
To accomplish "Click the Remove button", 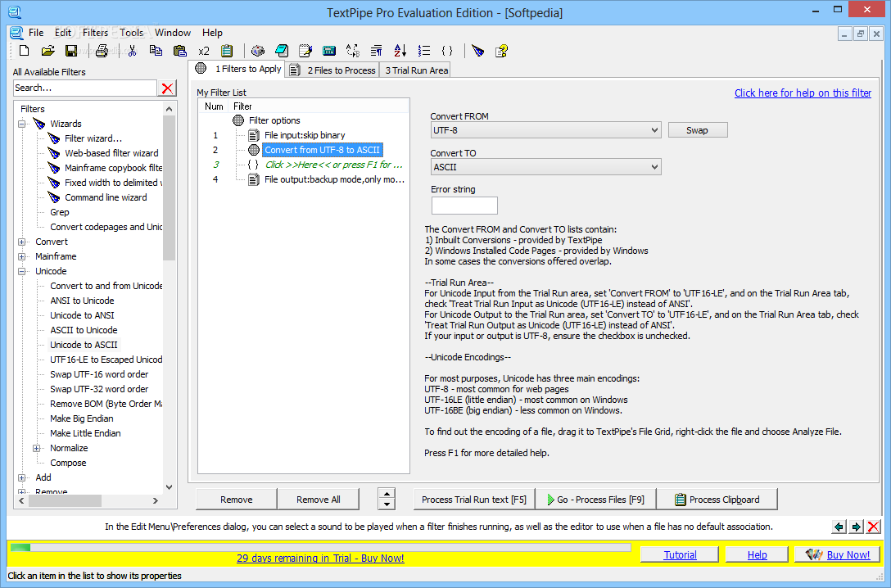I will click(237, 500).
